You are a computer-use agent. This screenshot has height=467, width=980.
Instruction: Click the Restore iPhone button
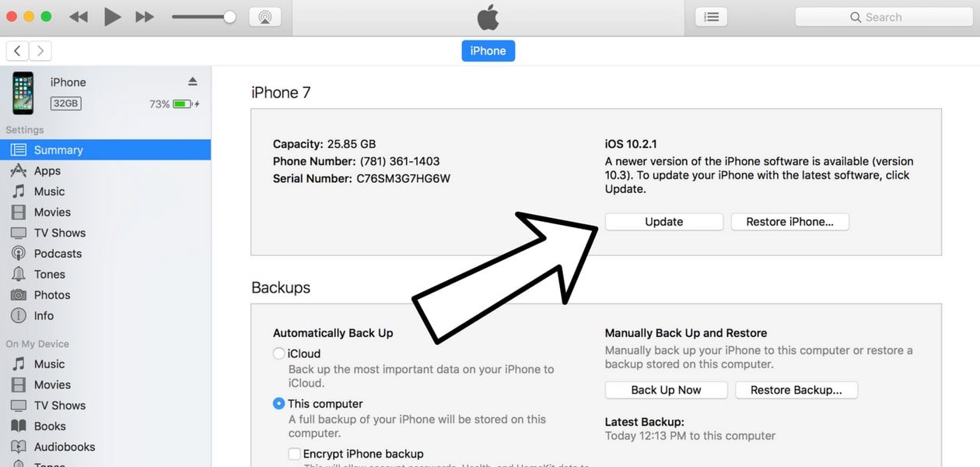(x=790, y=222)
